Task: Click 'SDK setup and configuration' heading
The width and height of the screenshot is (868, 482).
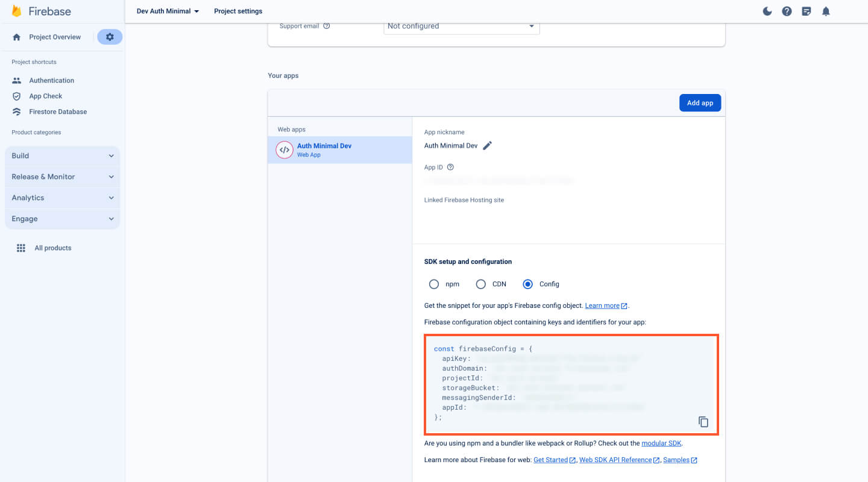Action: coord(468,261)
